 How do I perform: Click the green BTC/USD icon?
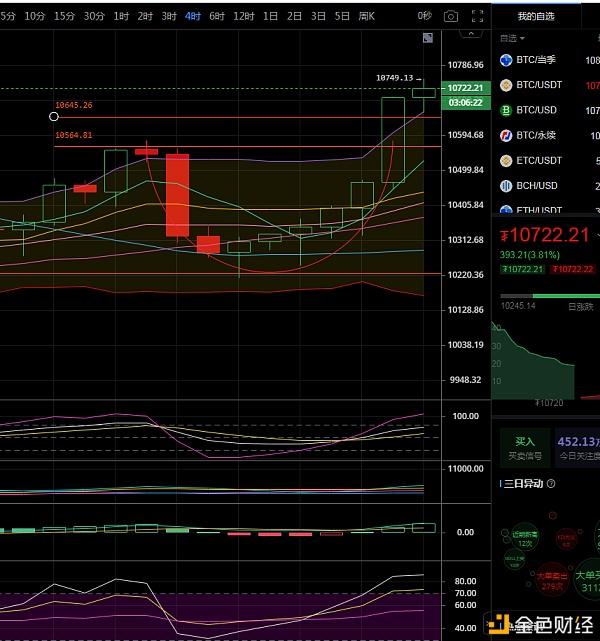point(506,110)
